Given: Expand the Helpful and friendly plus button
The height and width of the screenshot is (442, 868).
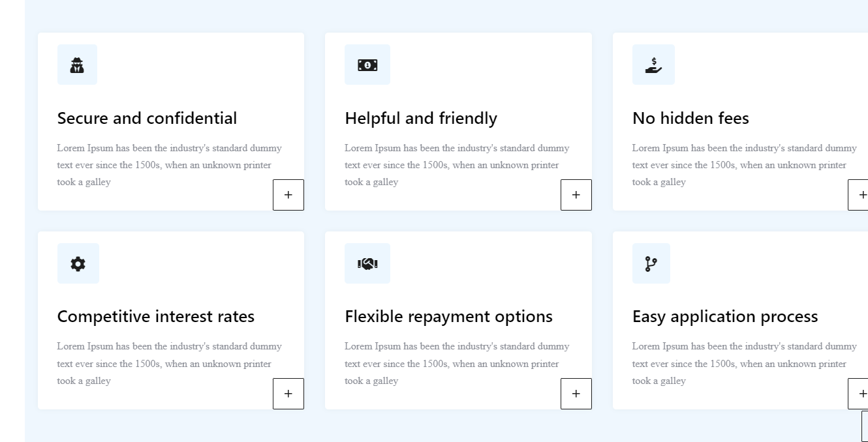Looking at the screenshot, I should [x=576, y=195].
